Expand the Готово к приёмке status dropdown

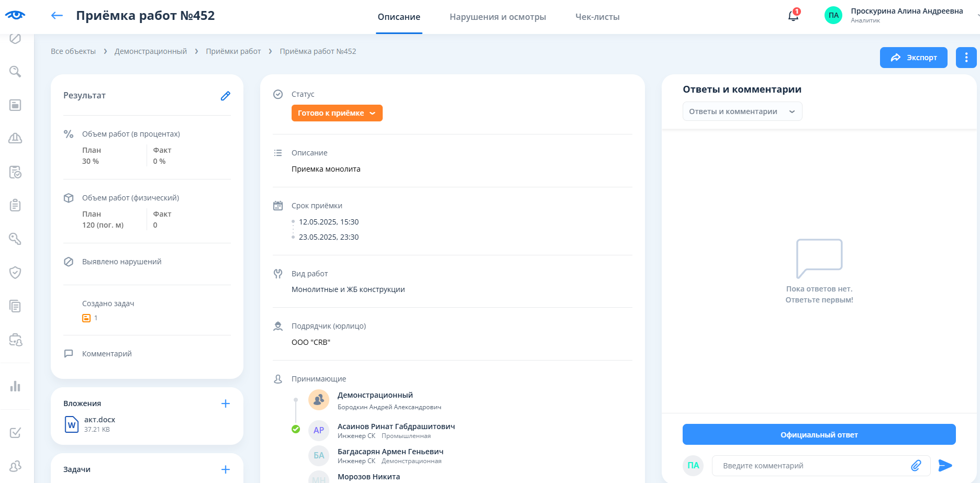pyautogui.click(x=337, y=113)
